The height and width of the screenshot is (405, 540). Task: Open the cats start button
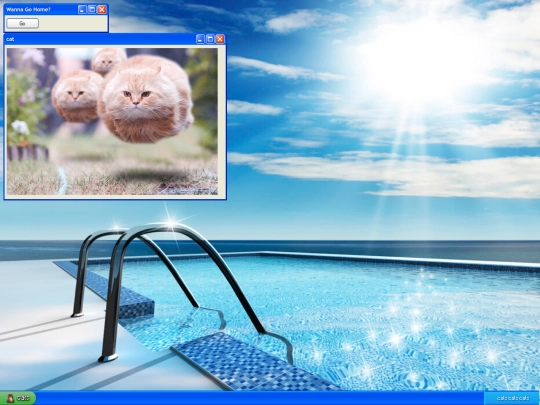click(x=18, y=398)
